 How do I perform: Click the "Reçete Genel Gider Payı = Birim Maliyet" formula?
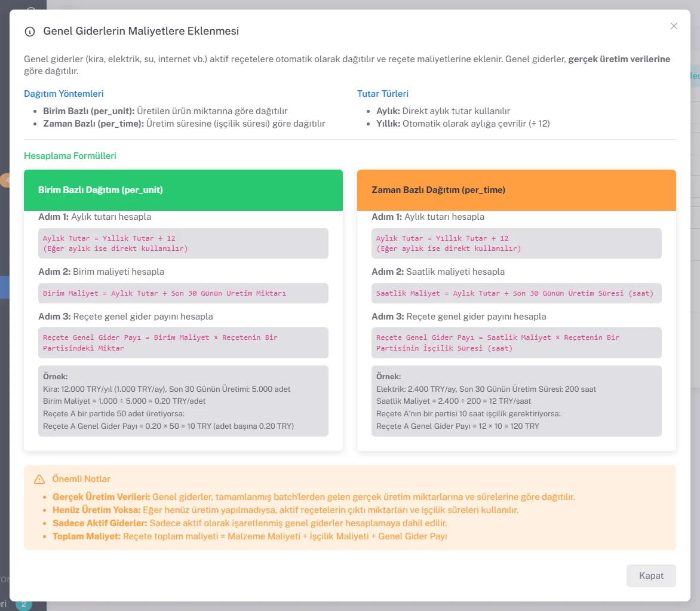183,343
